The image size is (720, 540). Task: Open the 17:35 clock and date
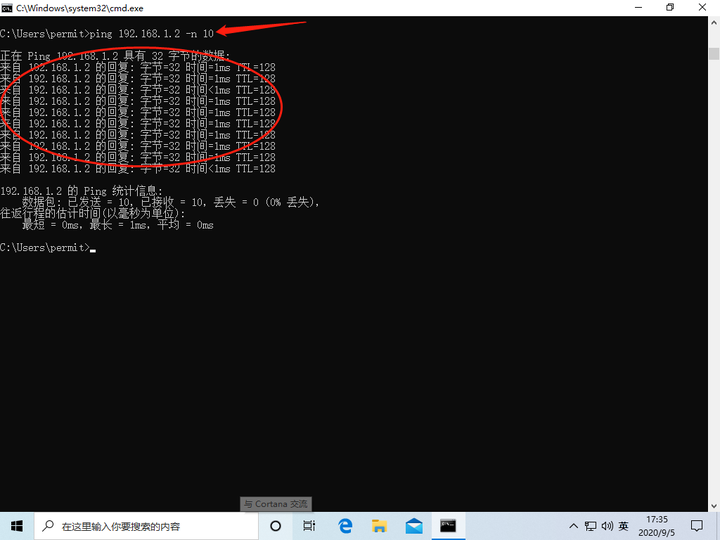657,526
